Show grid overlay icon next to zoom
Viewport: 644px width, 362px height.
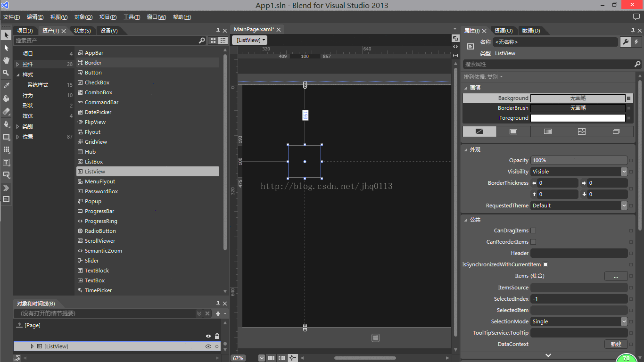[x=271, y=358]
